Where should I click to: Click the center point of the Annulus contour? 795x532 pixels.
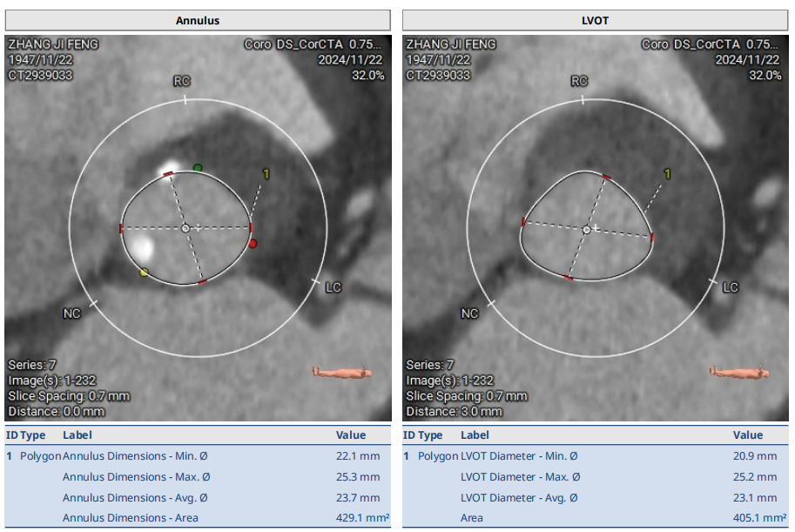click(185, 228)
